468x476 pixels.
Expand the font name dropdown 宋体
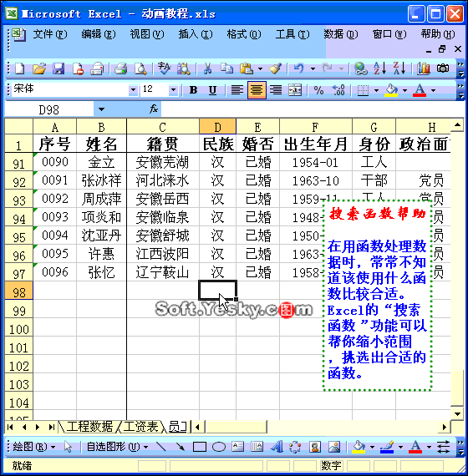(133, 90)
